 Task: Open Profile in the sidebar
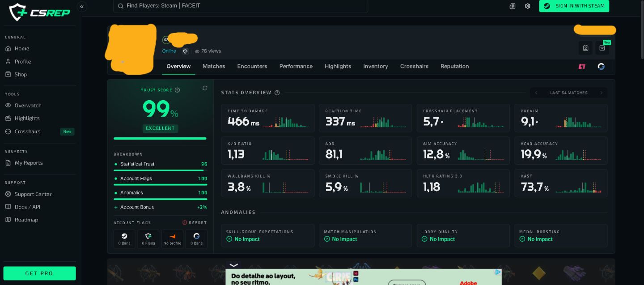(x=18, y=61)
